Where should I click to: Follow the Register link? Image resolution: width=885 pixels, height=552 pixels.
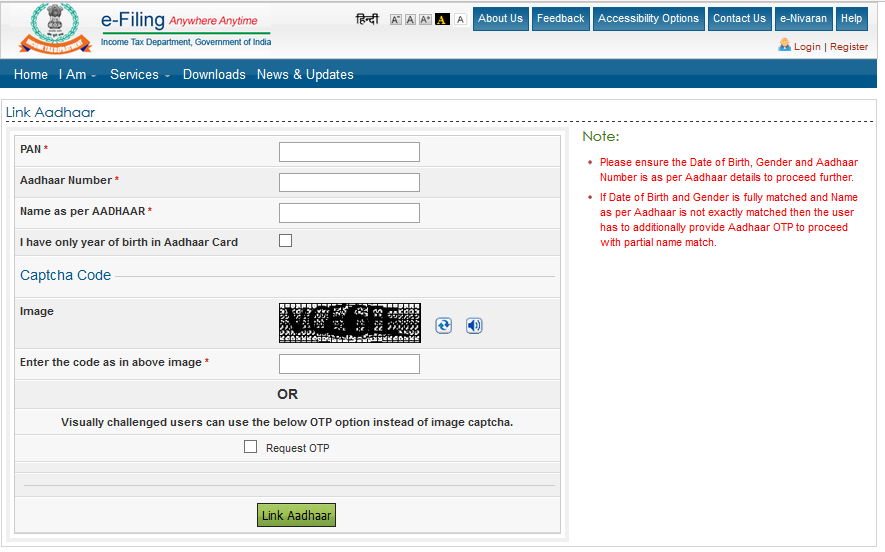849,47
